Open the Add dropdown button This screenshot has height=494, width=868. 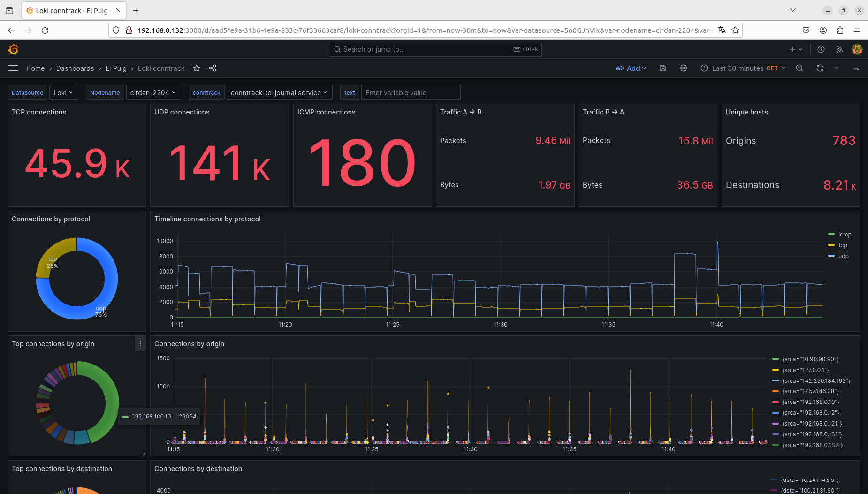631,68
